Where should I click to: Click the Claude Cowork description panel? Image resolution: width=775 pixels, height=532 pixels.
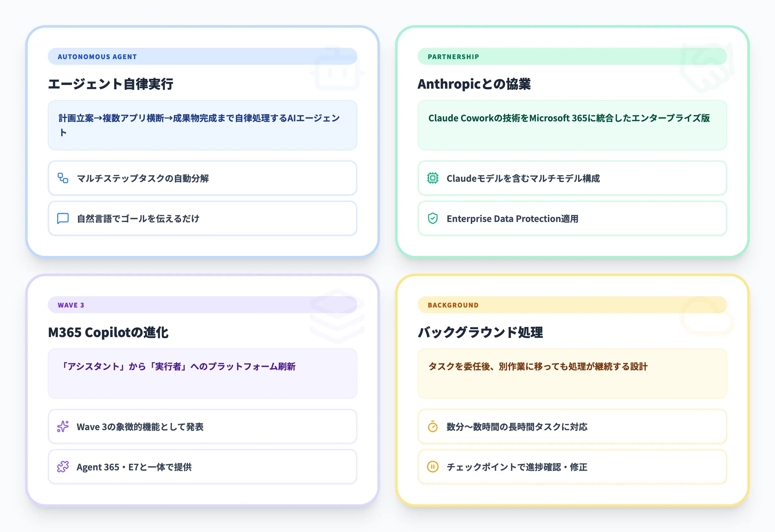click(x=572, y=125)
